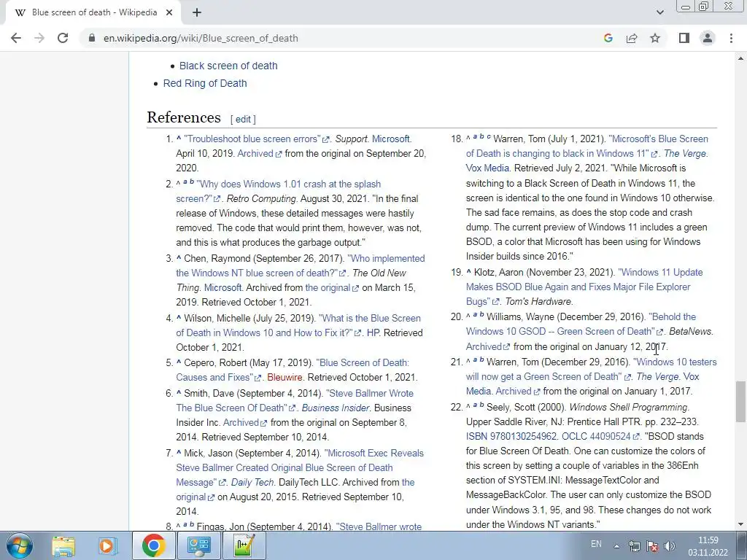Screen dimensions: 747x560
Task: Open the Google search icon in address bar
Action: (608, 38)
